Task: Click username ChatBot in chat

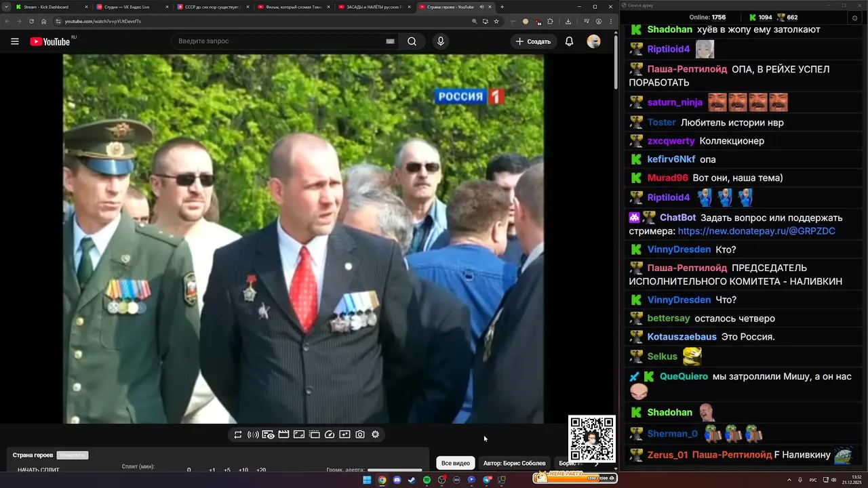Action: click(x=677, y=218)
